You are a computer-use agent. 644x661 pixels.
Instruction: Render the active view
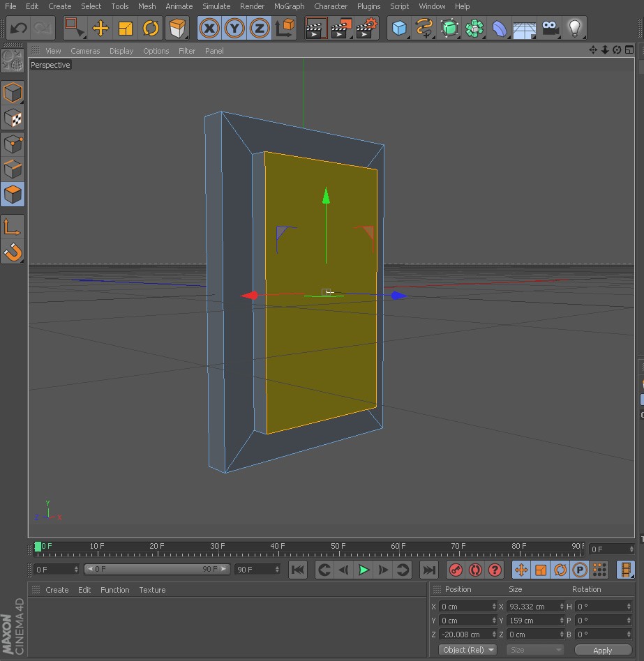tap(316, 29)
